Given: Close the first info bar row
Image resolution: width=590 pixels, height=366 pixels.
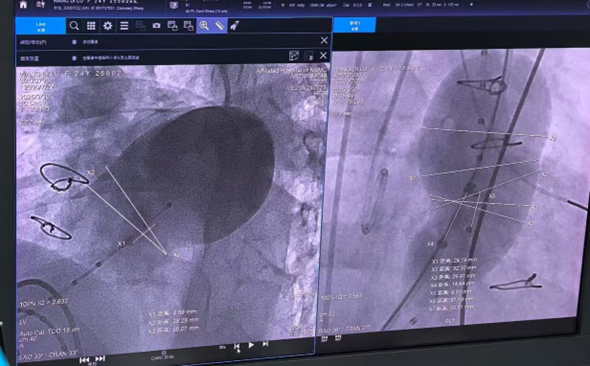Looking at the screenshot, I should (324, 40).
